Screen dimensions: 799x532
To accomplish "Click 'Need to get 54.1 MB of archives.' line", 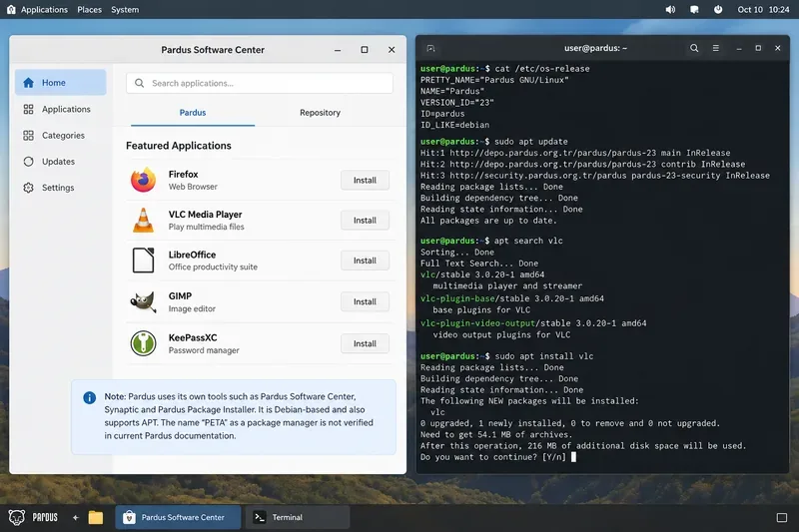I will (x=496, y=435).
